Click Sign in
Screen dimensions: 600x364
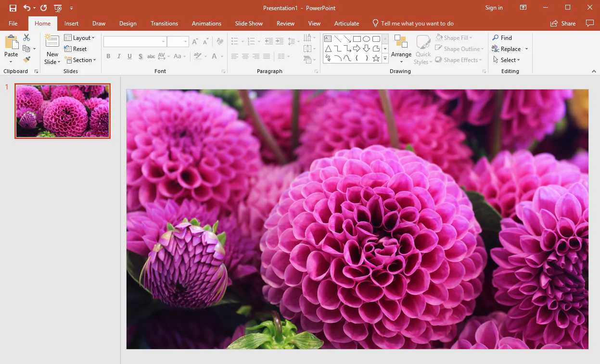click(494, 8)
